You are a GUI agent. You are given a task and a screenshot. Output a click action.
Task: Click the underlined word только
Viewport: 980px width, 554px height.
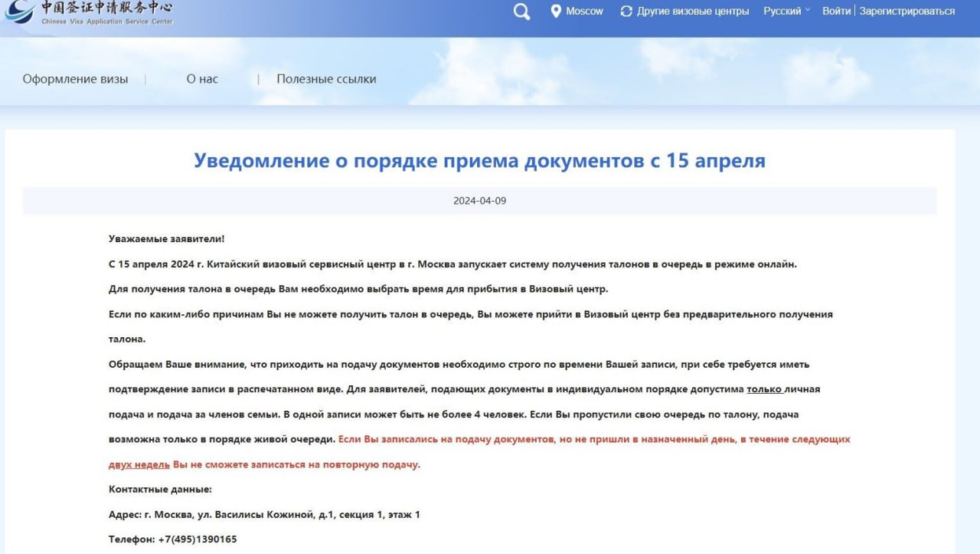763,389
